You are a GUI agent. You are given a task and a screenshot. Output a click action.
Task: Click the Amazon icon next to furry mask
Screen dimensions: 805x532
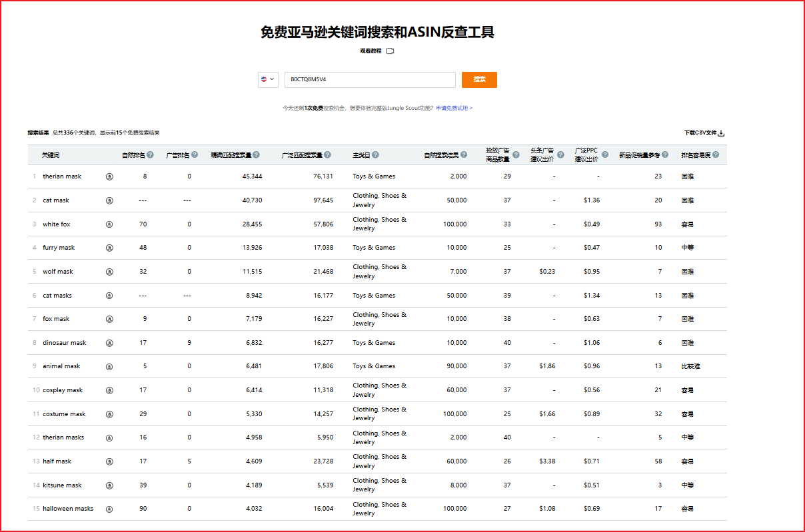(x=109, y=248)
